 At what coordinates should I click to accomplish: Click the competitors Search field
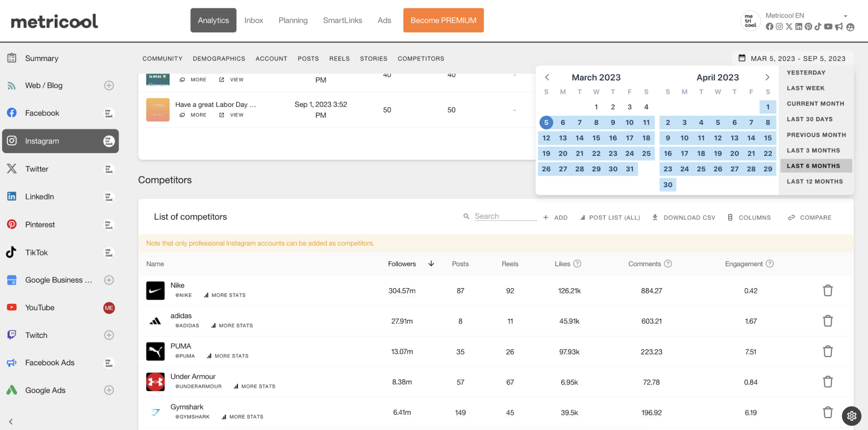point(505,216)
